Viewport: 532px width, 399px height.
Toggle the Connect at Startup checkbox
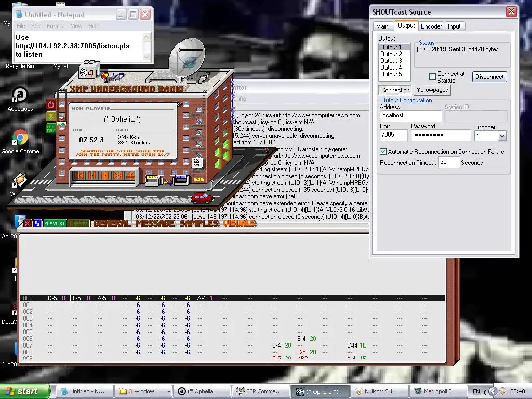433,77
